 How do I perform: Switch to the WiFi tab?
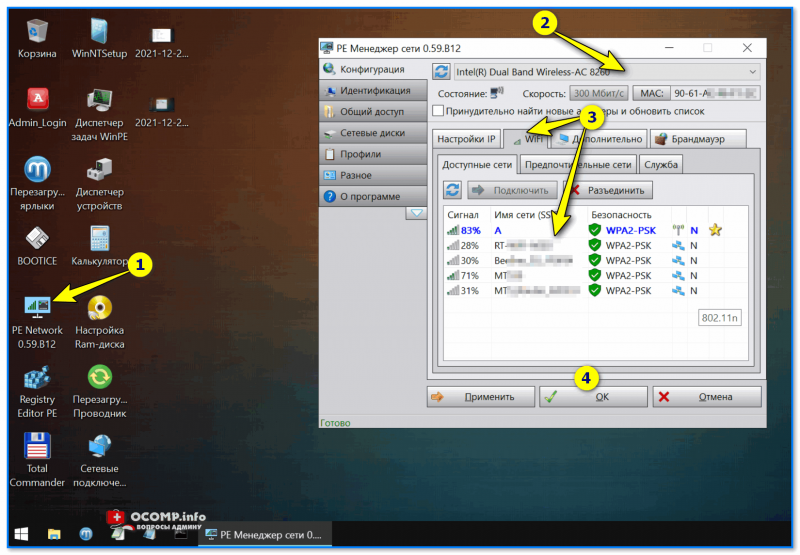pyautogui.click(x=526, y=139)
